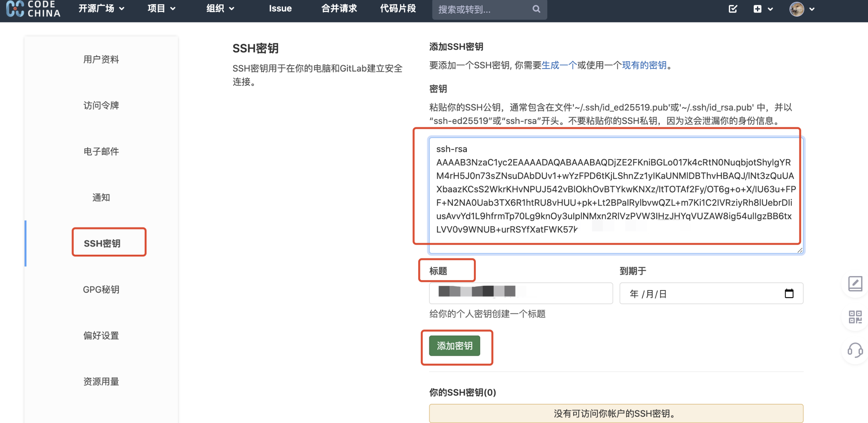The width and height of the screenshot is (868, 423).
Task: Click the edit/todo icon in top bar
Action: coord(733,9)
